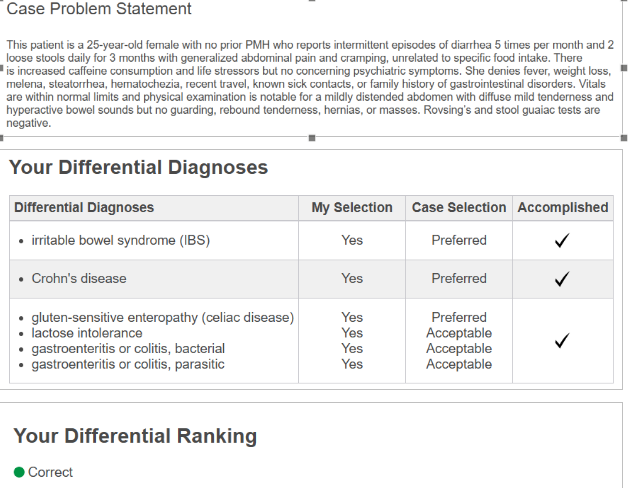Select the Differential Diagnoses column header

(84, 208)
